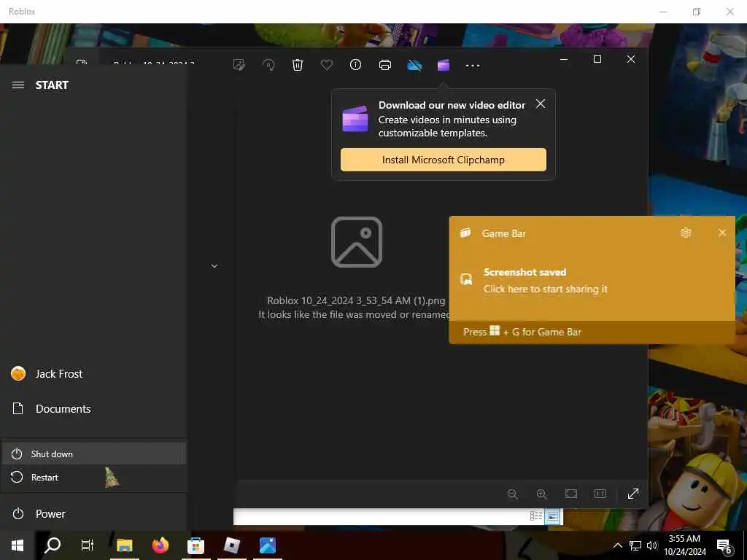Rotate the image using the rotate icon
Image resolution: width=747 pixels, height=560 pixels.
pos(268,65)
